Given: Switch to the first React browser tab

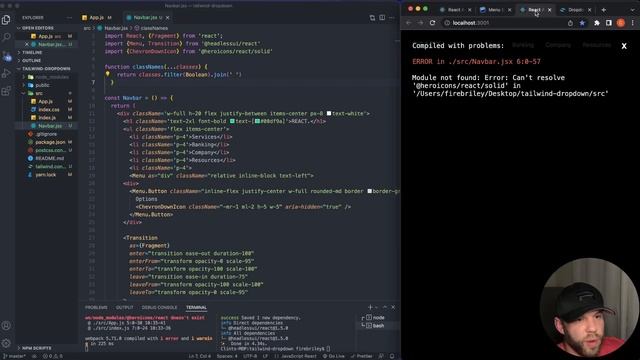Looking at the screenshot, I should point(455,10).
